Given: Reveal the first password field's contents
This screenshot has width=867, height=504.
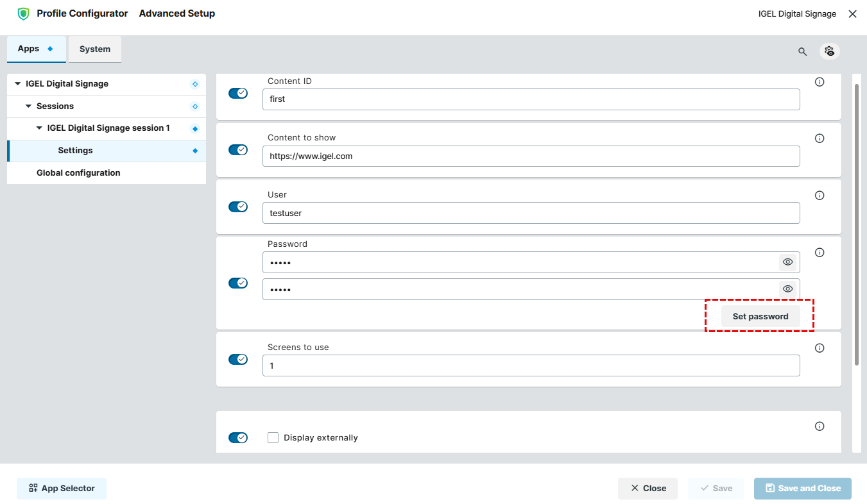Looking at the screenshot, I should click(788, 262).
